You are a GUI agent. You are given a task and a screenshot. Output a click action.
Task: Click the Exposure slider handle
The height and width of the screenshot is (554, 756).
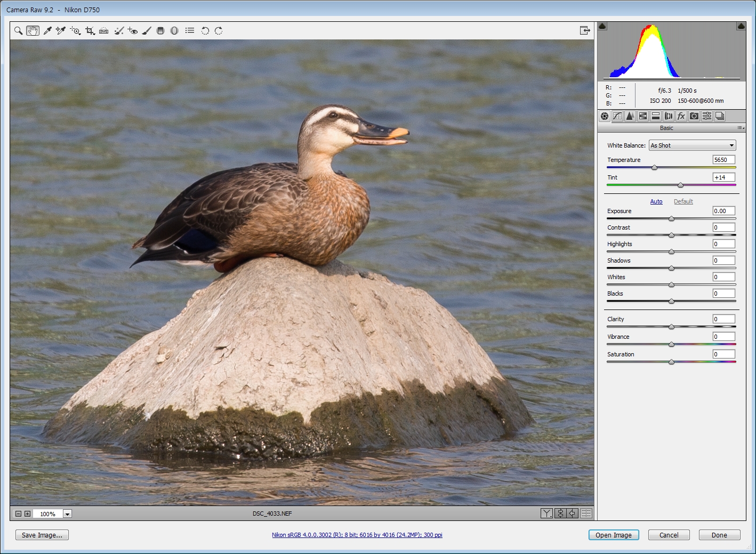(x=671, y=219)
